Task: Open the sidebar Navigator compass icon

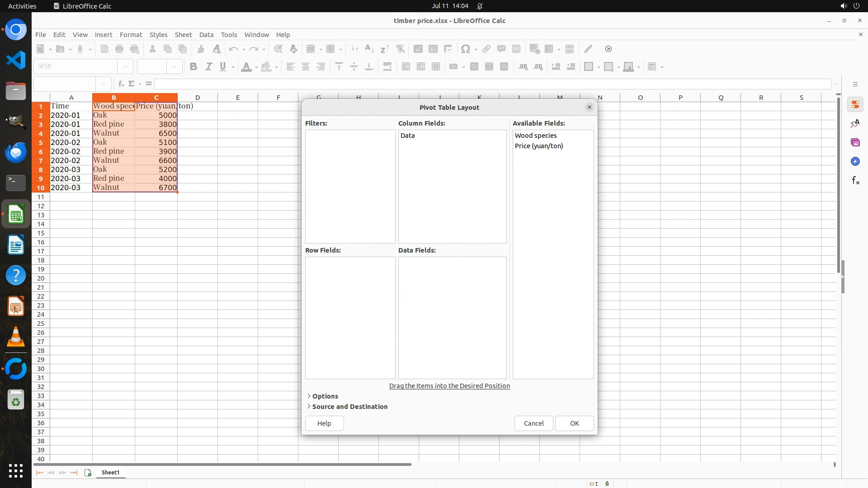Action: 855,162
